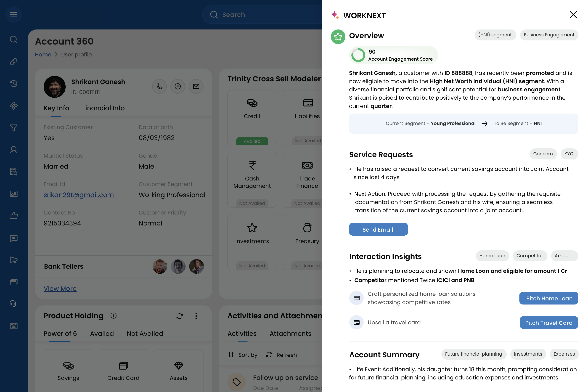Screen dimensions: 588x392
Task: Call Shrikant Ganesh via phone icon
Action: point(159,87)
